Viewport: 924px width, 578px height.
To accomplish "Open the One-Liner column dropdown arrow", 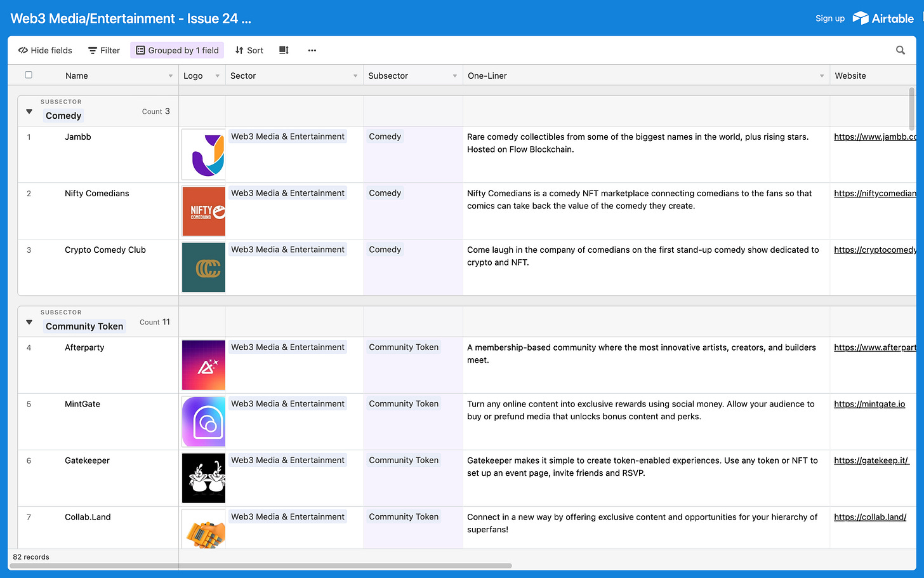I will coord(822,76).
